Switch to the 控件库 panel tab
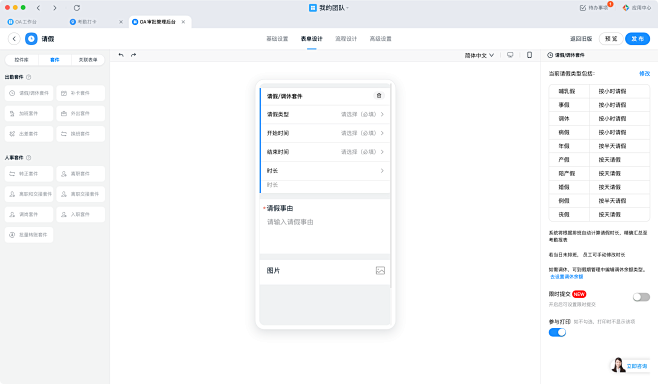 coord(21,60)
